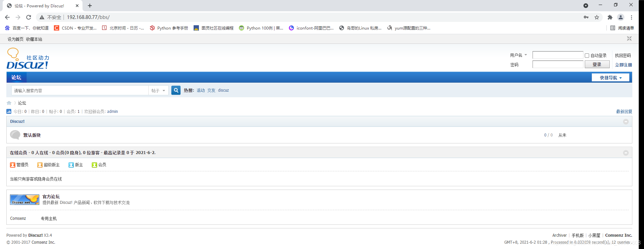The height and width of the screenshot is (249, 644).
Task: Open the 百度一下 bookmark
Action: [x=27, y=28]
